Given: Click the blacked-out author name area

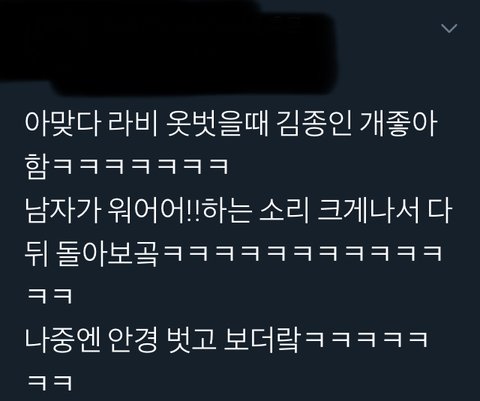Looking at the screenshot, I should (x=167, y=48).
